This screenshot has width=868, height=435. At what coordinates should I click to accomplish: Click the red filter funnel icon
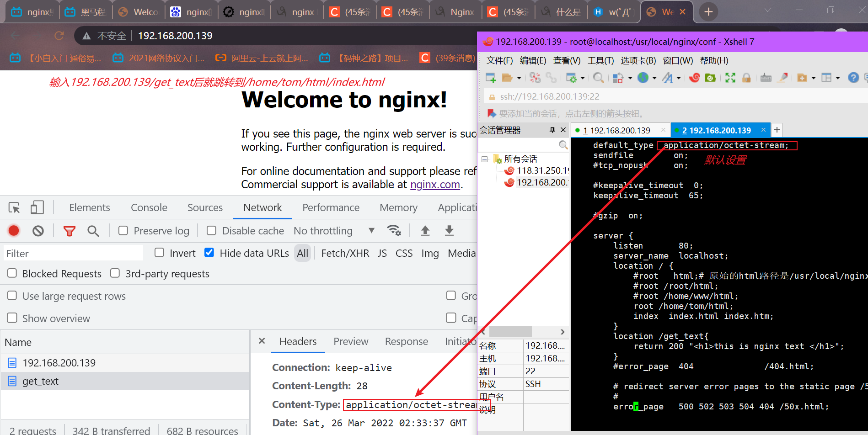pos(70,231)
